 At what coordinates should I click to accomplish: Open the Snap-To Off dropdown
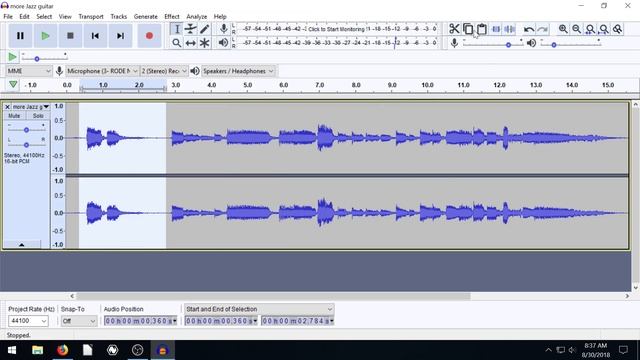pyautogui.click(x=79, y=321)
